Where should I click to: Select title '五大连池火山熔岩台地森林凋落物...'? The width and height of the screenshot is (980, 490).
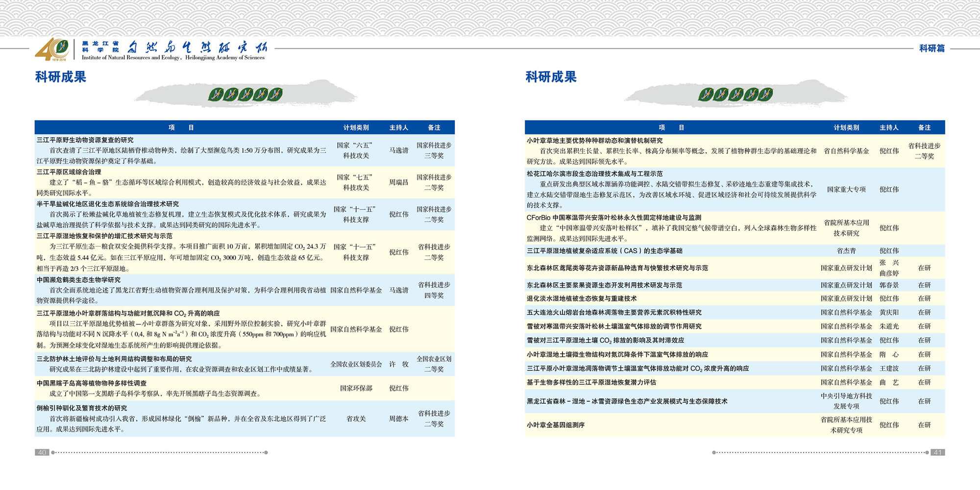pyautogui.click(x=614, y=312)
